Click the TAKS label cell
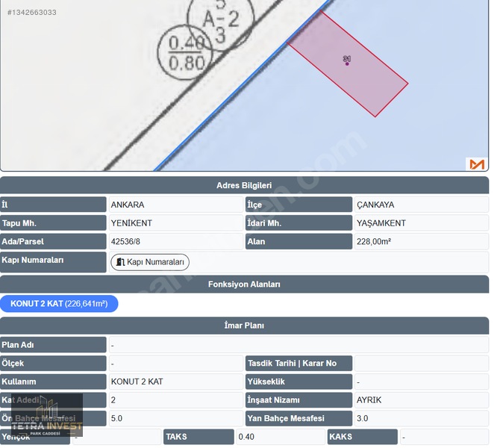The height and width of the screenshot is (448, 503). [199, 437]
